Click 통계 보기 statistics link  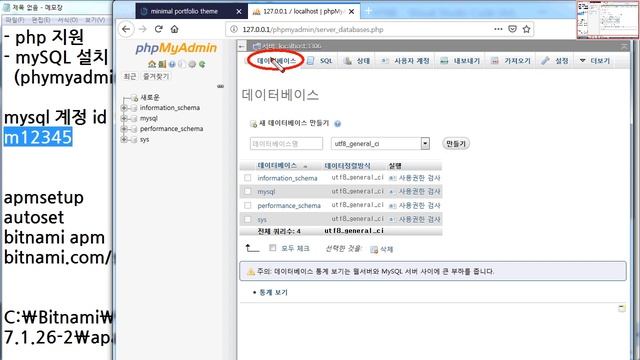pyautogui.click(x=273, y=292)
